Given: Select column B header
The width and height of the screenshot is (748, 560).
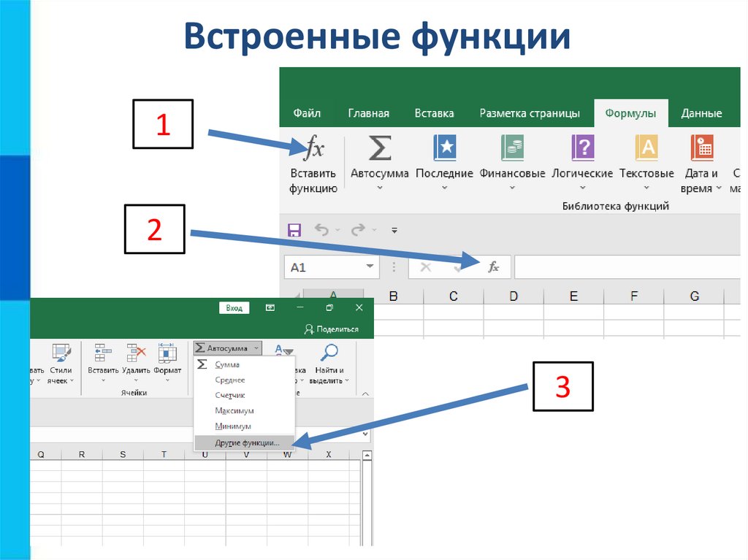Looking at the screenshot, I should coord(393,296).
